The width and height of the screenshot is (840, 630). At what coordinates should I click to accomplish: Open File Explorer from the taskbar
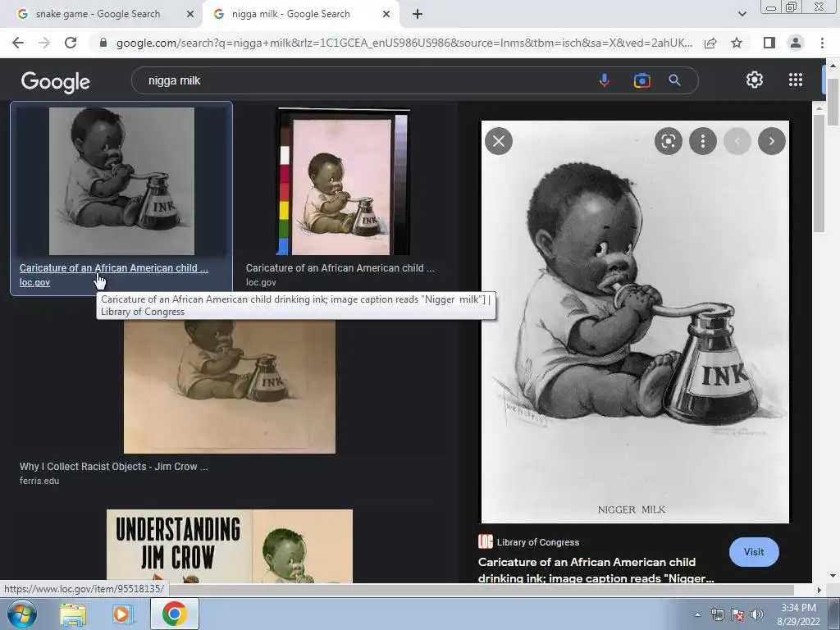coord(72,614)
